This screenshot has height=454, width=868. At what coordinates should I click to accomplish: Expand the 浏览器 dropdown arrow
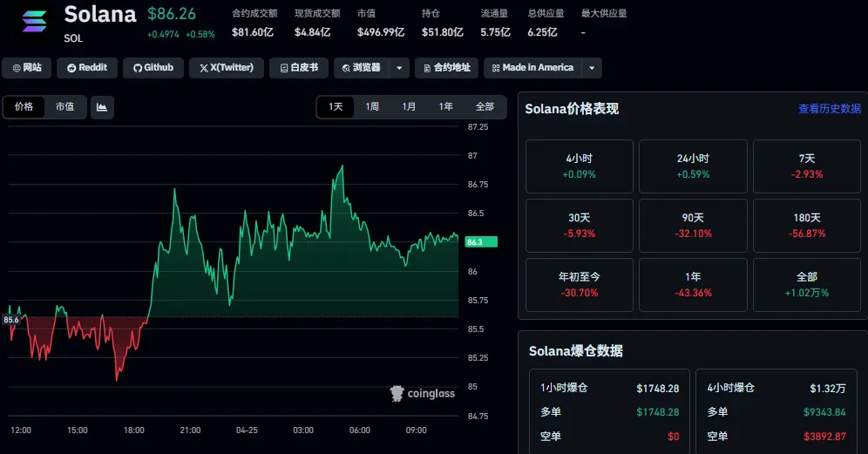coord(399,68)
